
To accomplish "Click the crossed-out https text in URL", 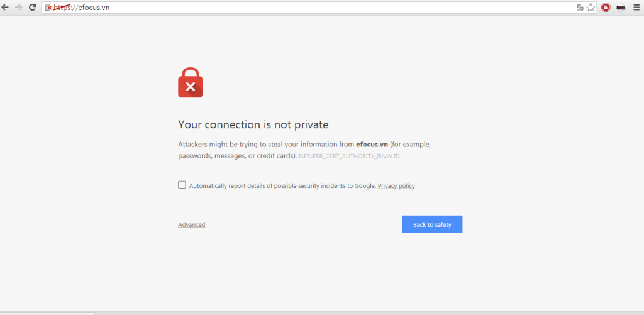I will [x=62, y=8].
